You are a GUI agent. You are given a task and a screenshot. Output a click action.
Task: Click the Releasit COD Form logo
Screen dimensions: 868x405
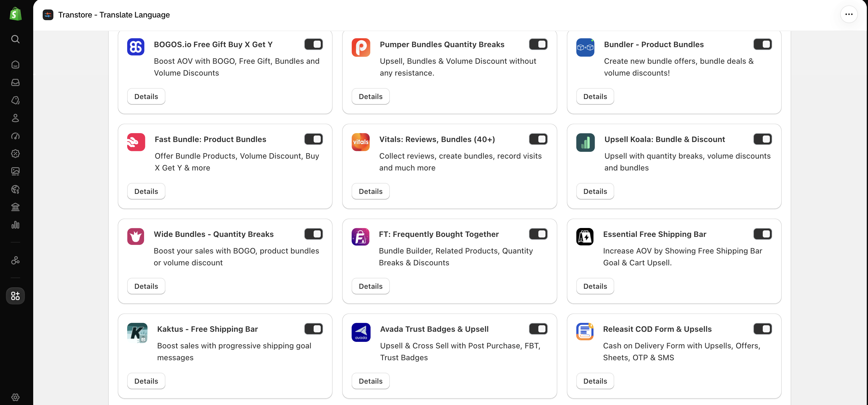[585, 331]
